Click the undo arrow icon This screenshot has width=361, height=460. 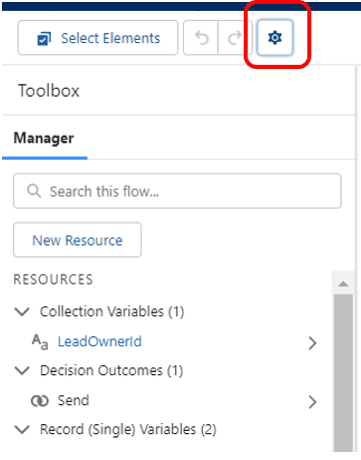(x=201, y=38)
